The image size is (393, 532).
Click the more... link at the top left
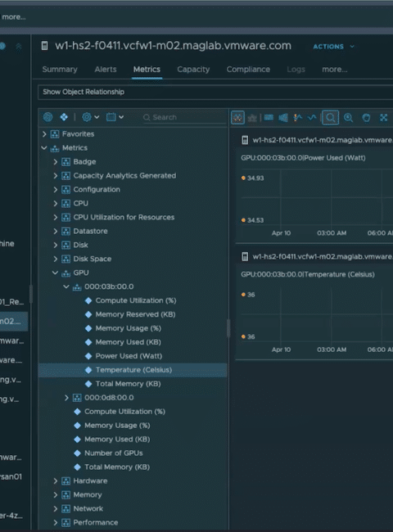click(x=14, y=16)
